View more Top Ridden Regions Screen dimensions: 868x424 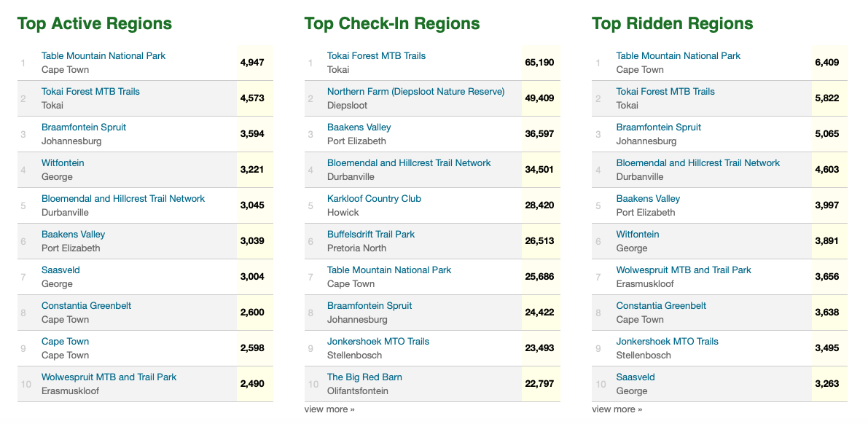tap(617, 409)
